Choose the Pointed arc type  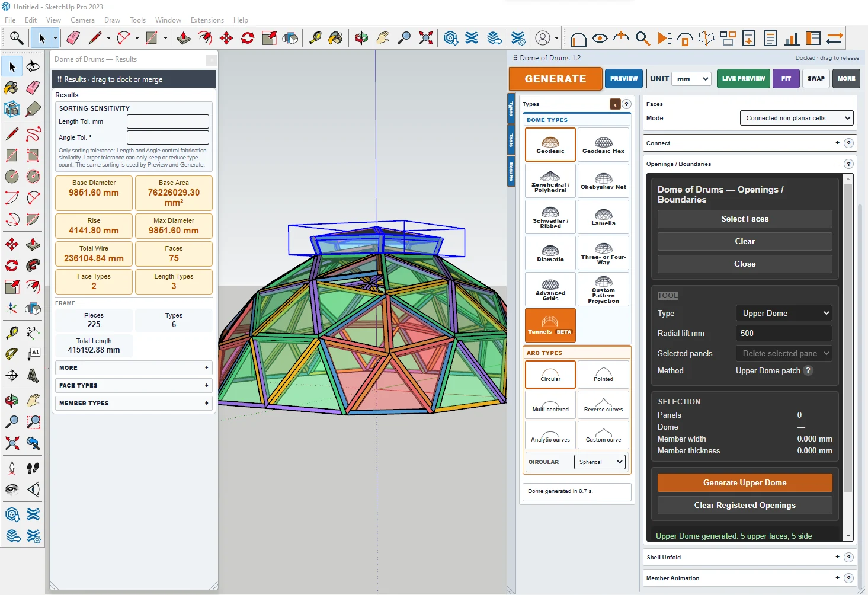[x=603, y=374]
